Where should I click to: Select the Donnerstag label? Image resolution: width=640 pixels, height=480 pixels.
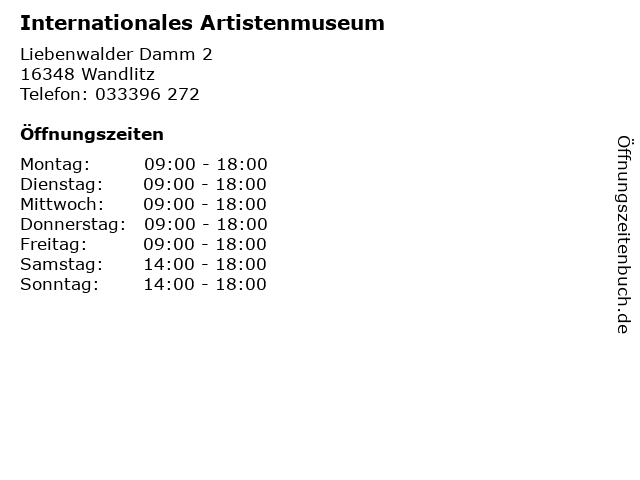(x=73, y=224)
